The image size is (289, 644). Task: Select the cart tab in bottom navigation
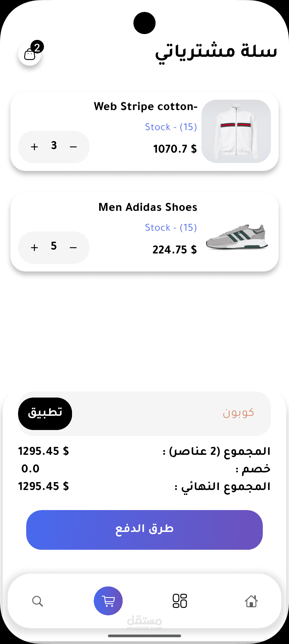(x=108, y=601)
